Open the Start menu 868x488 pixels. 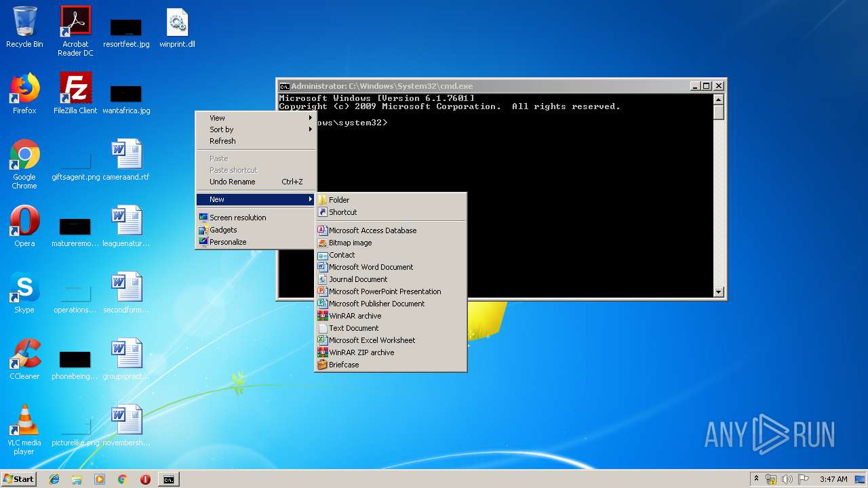pos(19,479)
